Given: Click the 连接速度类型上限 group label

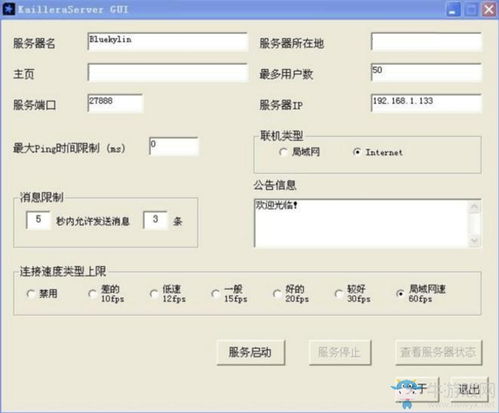Looking at the screenshot, I should pyautogui.click(x=63, y=271).
